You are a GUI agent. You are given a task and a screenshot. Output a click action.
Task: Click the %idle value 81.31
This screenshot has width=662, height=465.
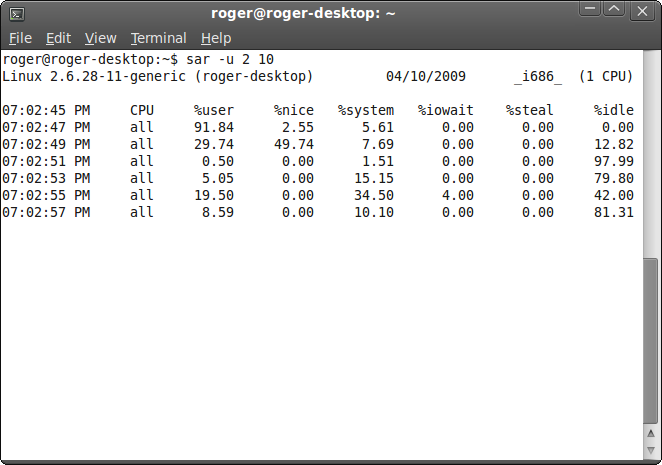pyautogui.click(x=614, y=212)
